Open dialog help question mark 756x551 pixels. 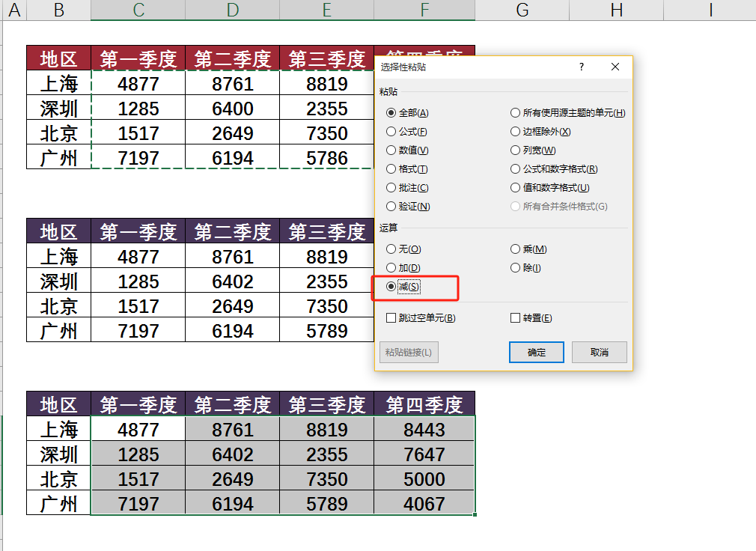pos(582,67)
